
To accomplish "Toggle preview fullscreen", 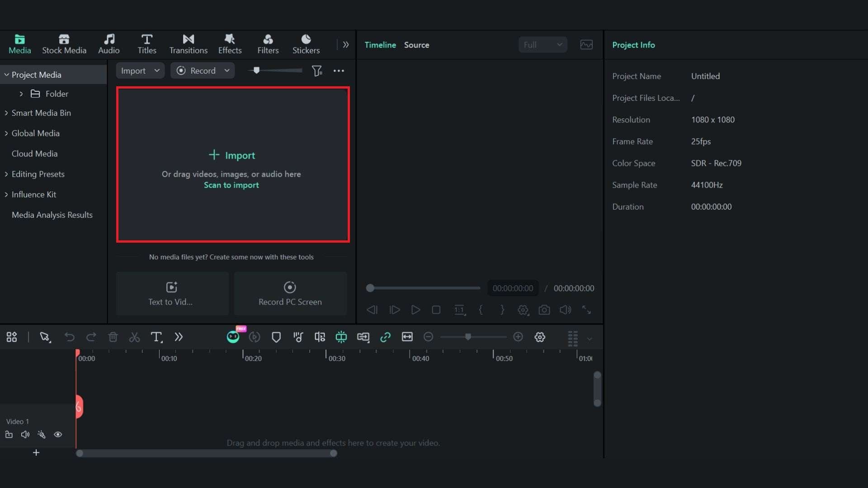I will point(586,310).
